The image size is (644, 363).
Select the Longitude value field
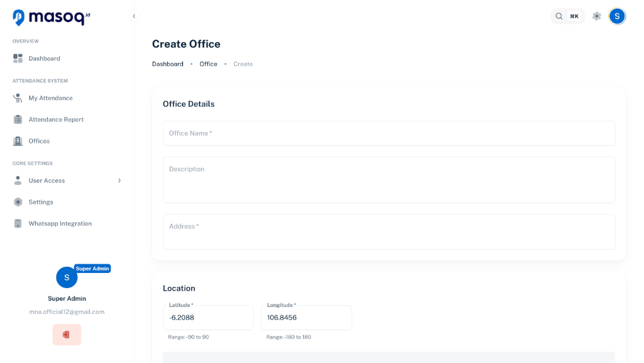click(306, 317)
